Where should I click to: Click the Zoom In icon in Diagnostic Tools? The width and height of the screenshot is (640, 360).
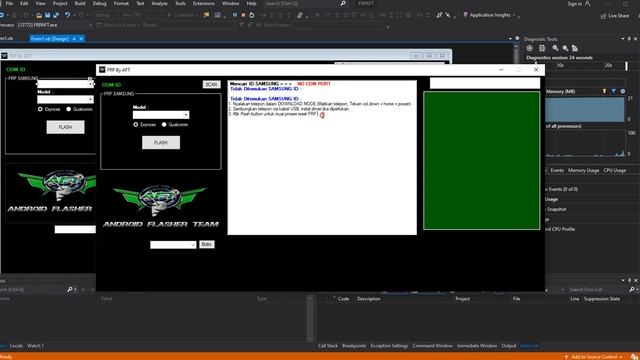[x=555, y=48]
